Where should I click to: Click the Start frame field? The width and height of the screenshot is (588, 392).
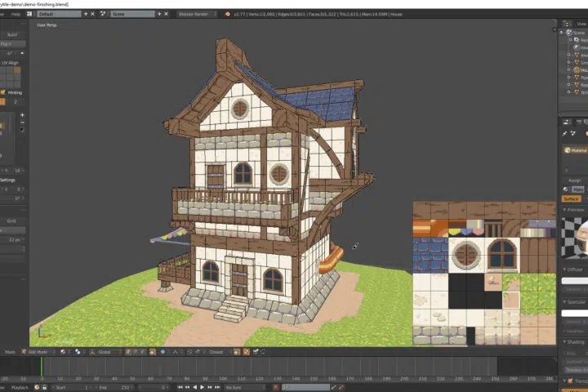point(72,387)
